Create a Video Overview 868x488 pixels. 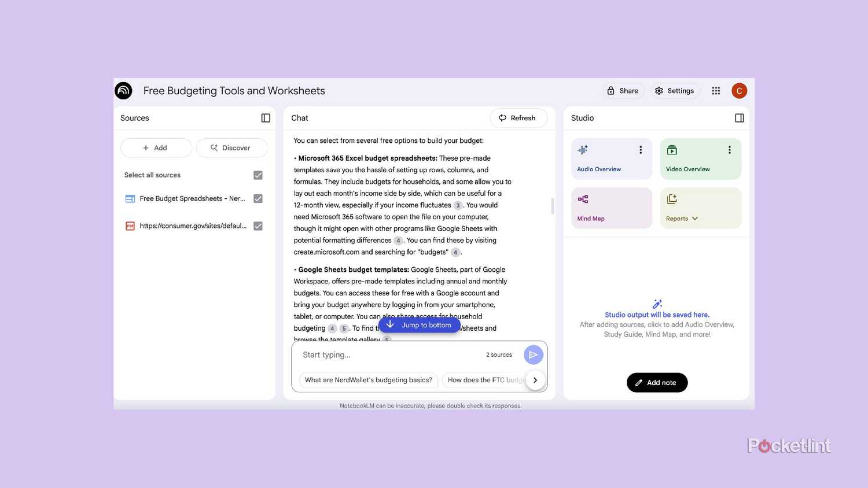700,159
